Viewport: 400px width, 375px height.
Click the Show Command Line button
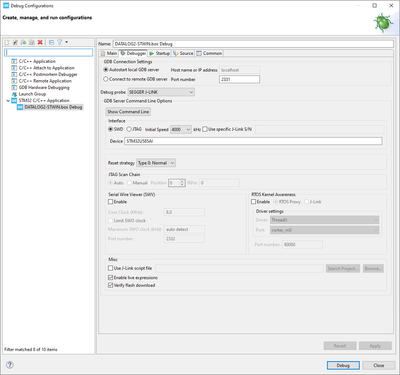128,112
